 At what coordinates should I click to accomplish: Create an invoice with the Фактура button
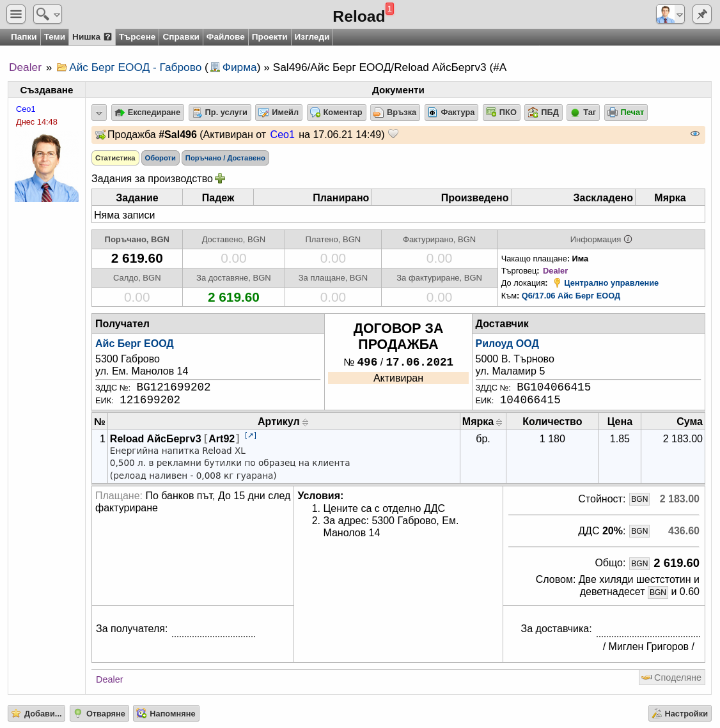(x=451, y=112)
